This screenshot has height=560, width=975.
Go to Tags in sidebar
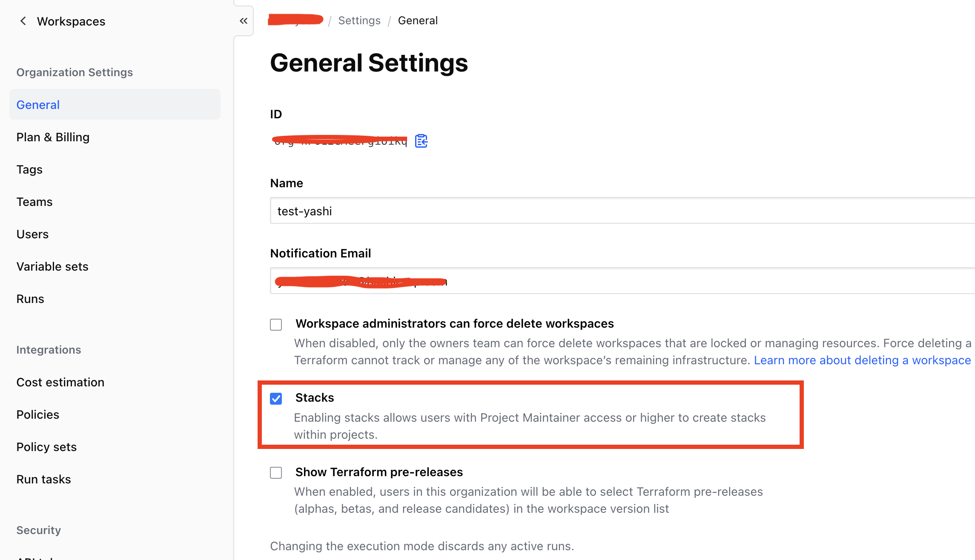point(29,169)
